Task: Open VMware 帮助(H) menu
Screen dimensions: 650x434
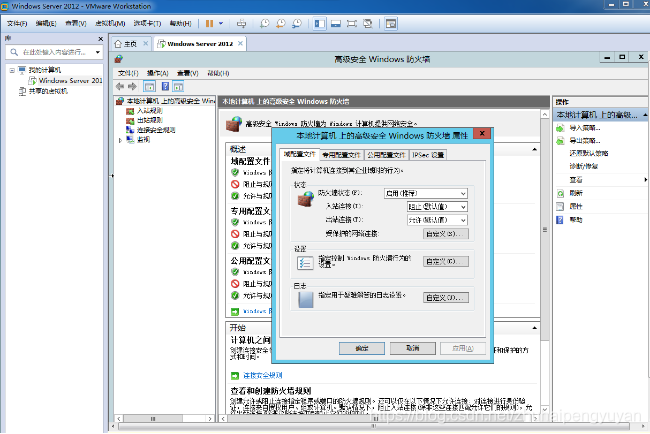Action: (x=180, y=24)
